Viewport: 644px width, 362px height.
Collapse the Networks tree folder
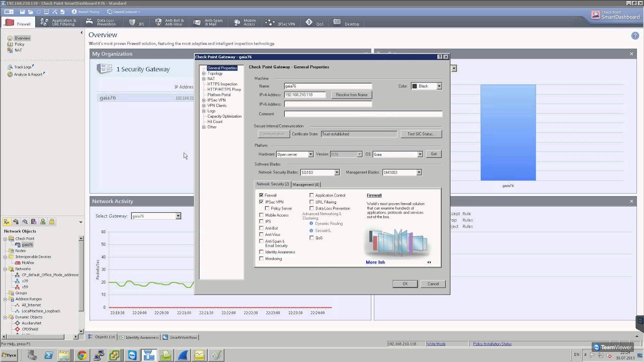coord(6,269)
